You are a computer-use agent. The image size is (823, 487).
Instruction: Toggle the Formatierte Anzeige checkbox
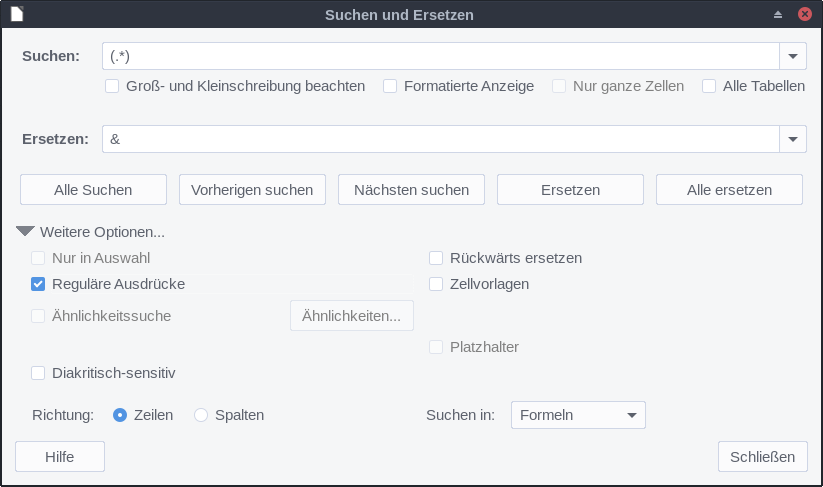point(391,86)
